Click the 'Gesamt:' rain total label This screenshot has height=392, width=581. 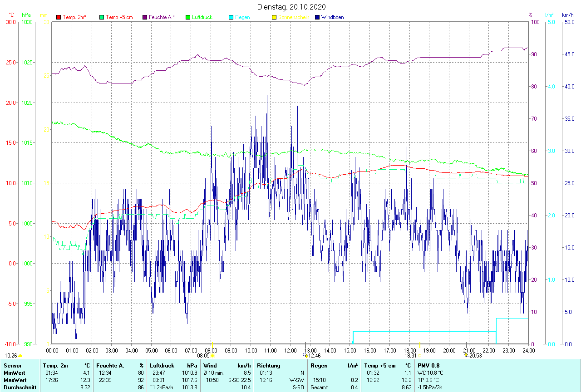click(x=320, y=387)
